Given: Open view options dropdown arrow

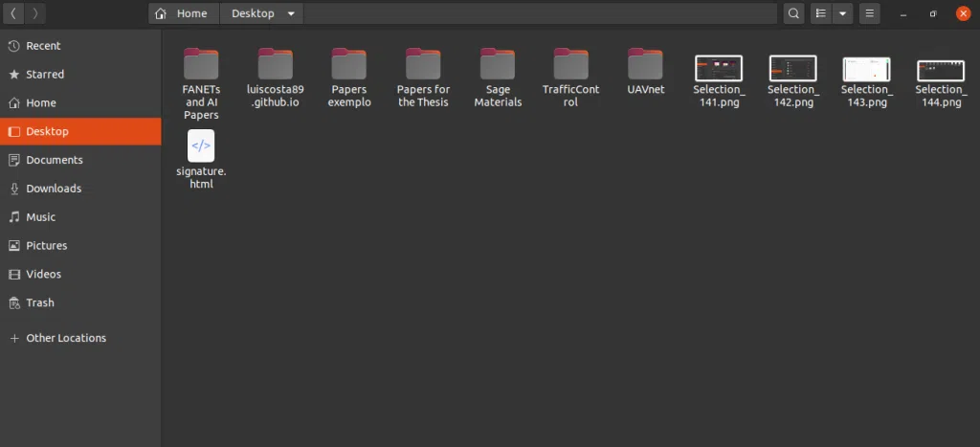Looking at the screenshot, I should (842, 13).
